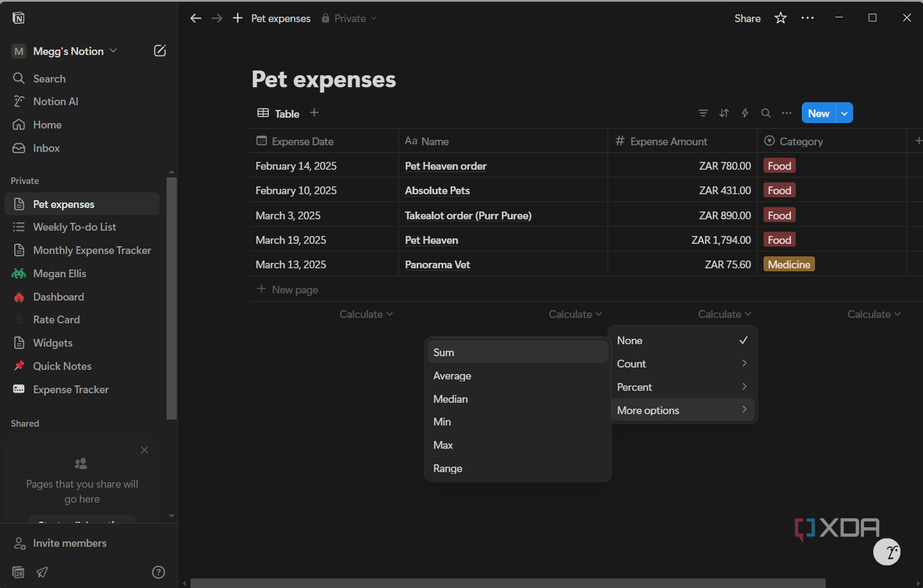Click the Share button
The image size is (923, 588).
747,18
